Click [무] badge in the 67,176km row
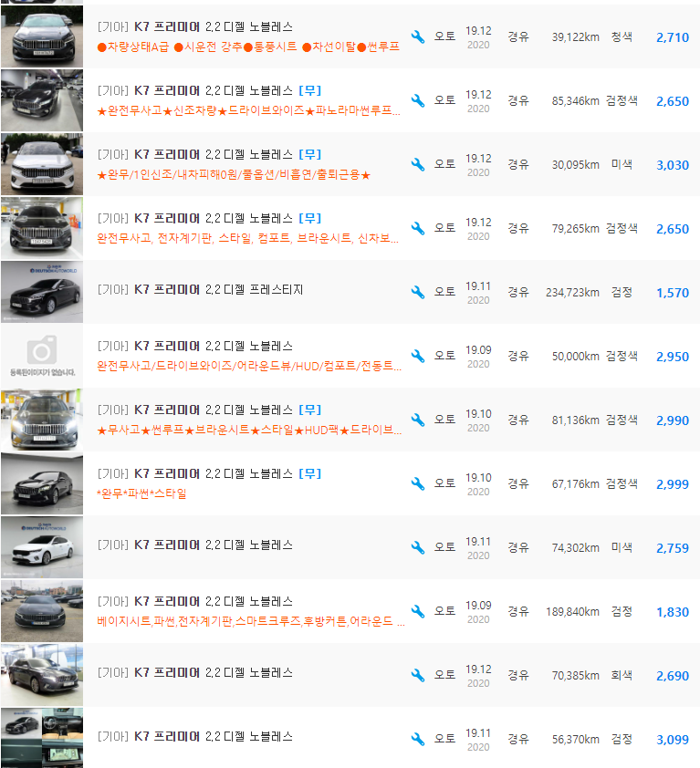 point(309,473)
